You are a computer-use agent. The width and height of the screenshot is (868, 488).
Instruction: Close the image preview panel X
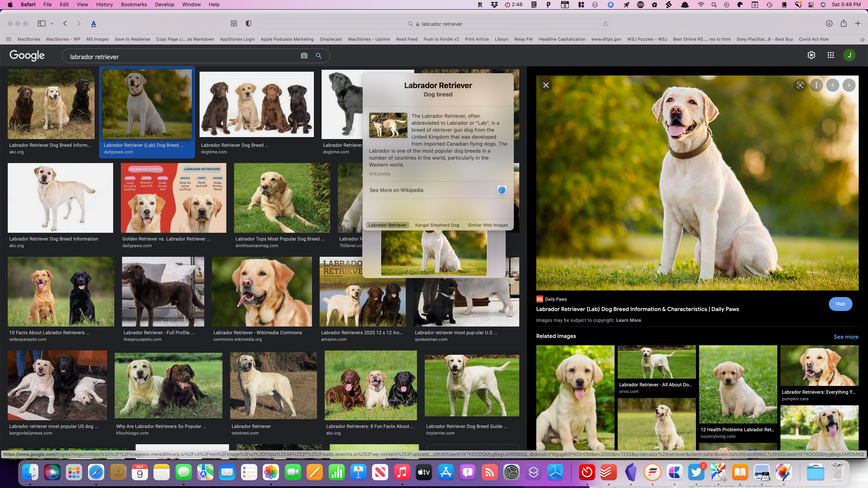[x=546, y=85]
